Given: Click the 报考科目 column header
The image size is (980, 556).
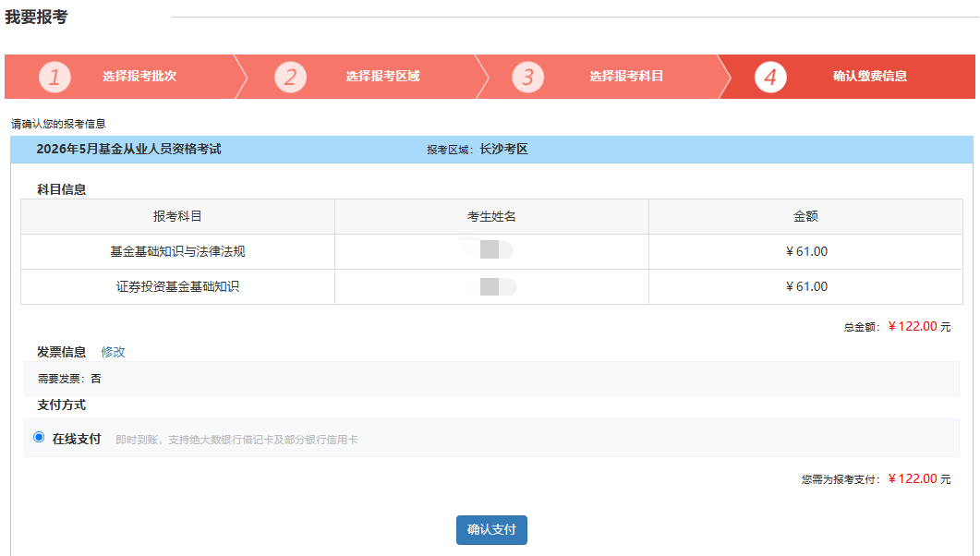Looking at the screenshot, I should 177,217.
